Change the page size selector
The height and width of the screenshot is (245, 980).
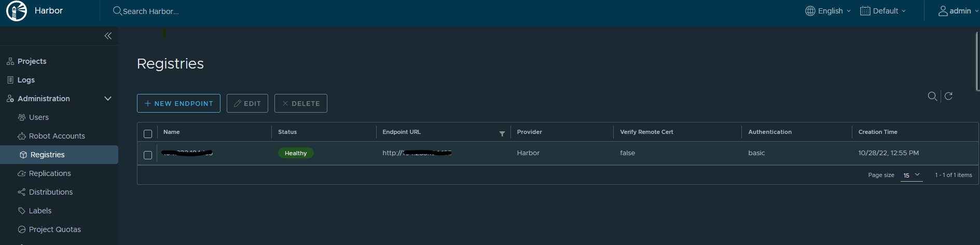click(911, 175)
